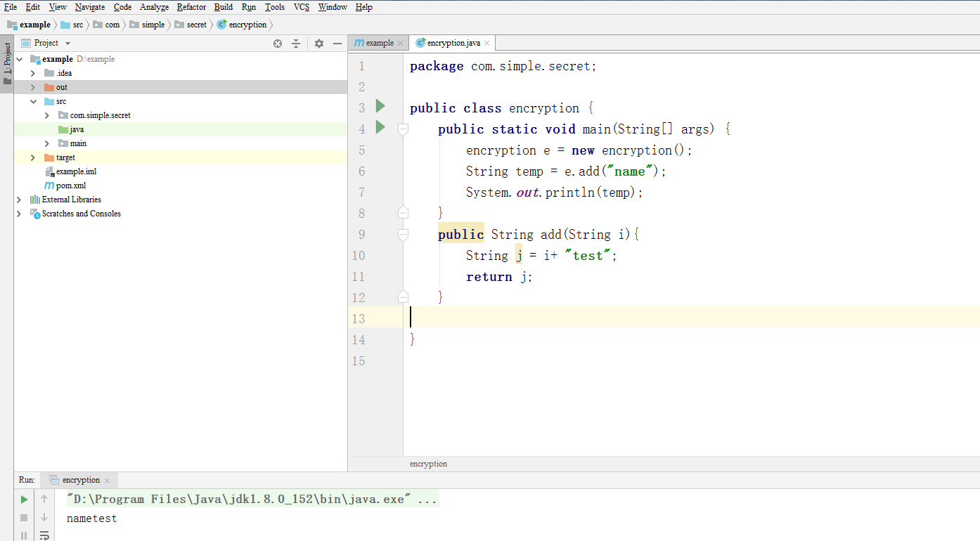980x541 pixels.
Task: Open the Edit menu
Action: click(32, 7)
